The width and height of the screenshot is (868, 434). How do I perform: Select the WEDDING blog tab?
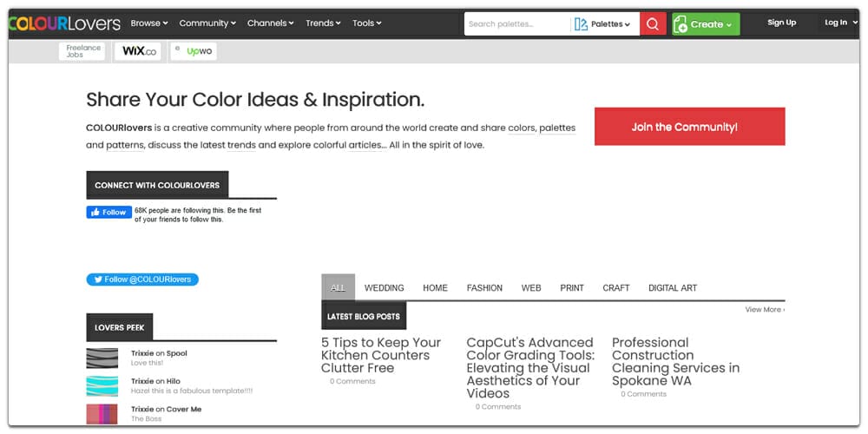[384, 288]
